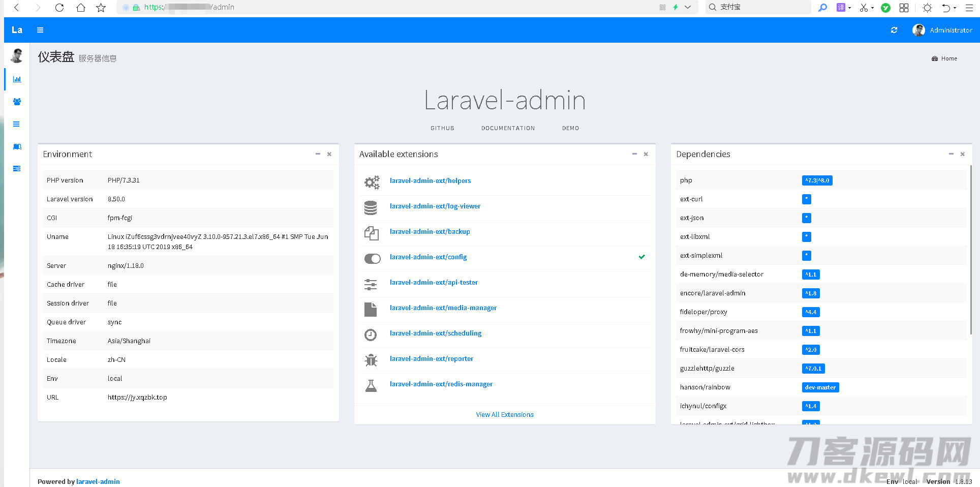The image size is (980, 487).
Task: Open the scissors screenshot tool
Action: (x=864, y=7)
